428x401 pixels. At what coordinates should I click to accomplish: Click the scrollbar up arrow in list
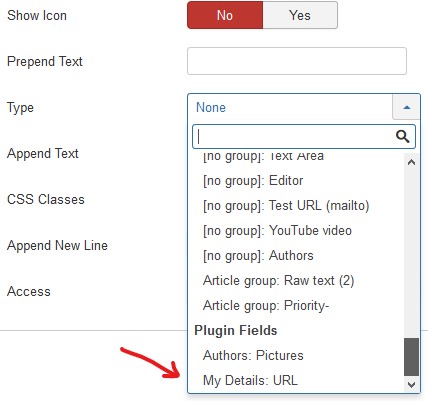tap(411, 162)
